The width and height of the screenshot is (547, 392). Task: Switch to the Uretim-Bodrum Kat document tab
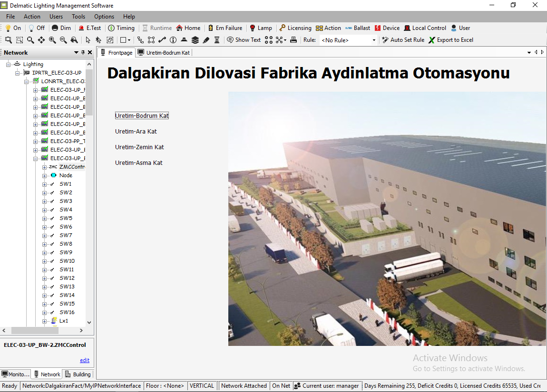pyautogui.click(x=164, y=53)
